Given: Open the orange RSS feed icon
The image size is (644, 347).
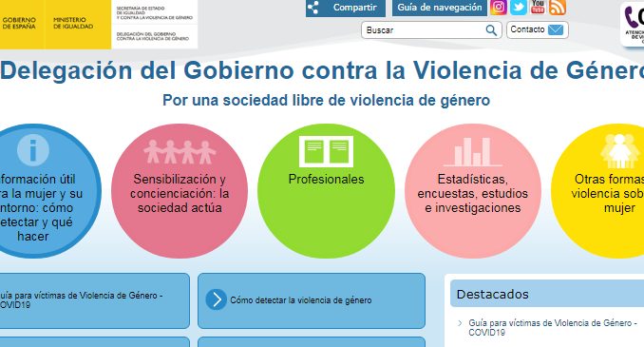Looking at the screenshot, I should coord(558,8).
